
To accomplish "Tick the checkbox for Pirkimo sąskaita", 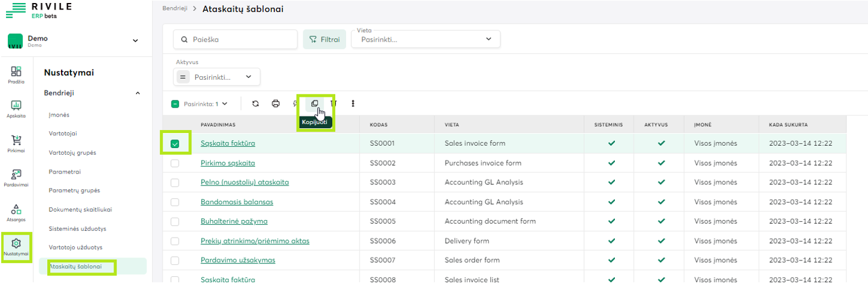I will (175, 163).
